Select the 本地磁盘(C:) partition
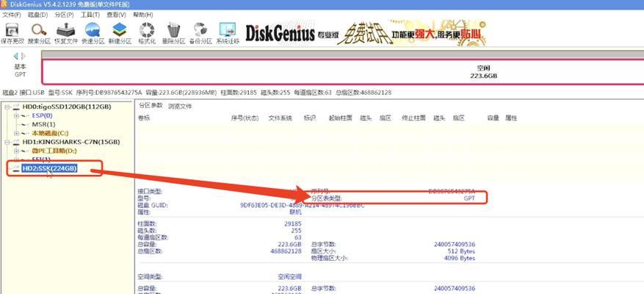 coord(50,133)
